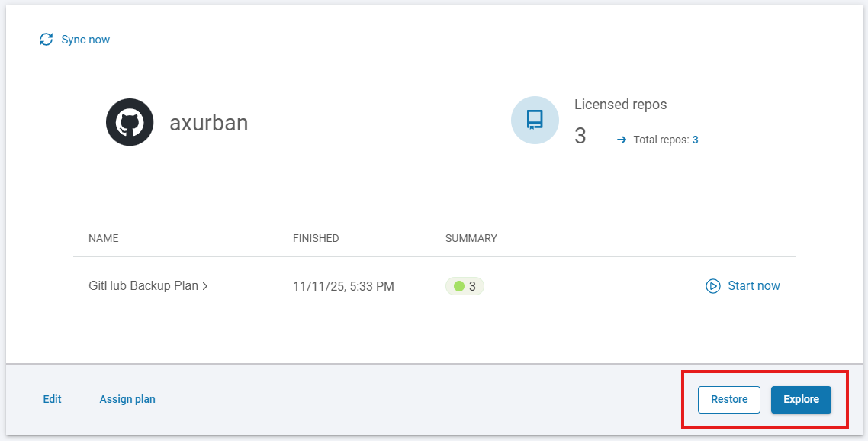Open the Assign plan option
The width and height of the screenshot is (868, 441).
pyautogui.click(x=127, y=399)
